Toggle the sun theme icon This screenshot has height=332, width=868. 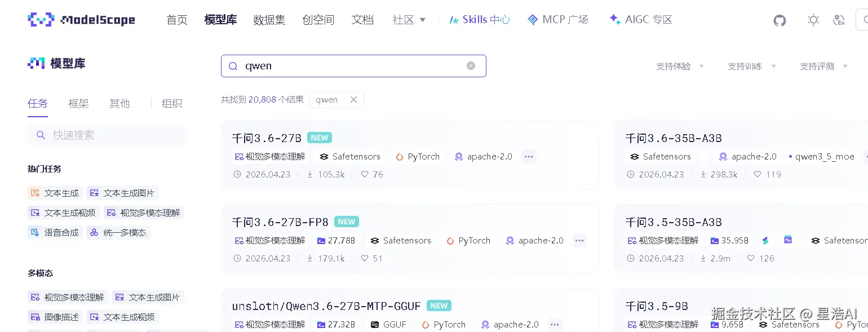[813, 20]
